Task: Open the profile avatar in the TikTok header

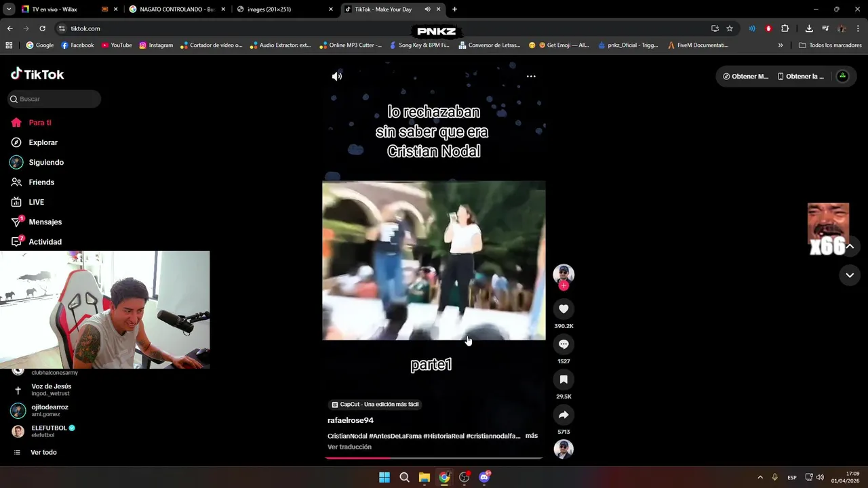Action: click(842, 77)
